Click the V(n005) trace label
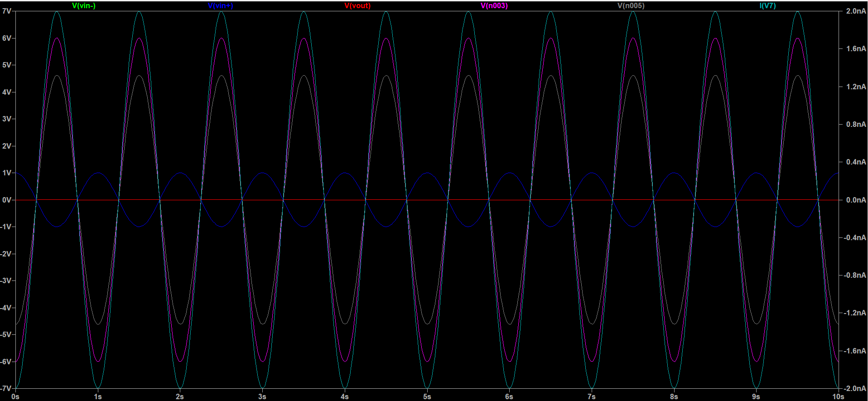 coord(631,6)
